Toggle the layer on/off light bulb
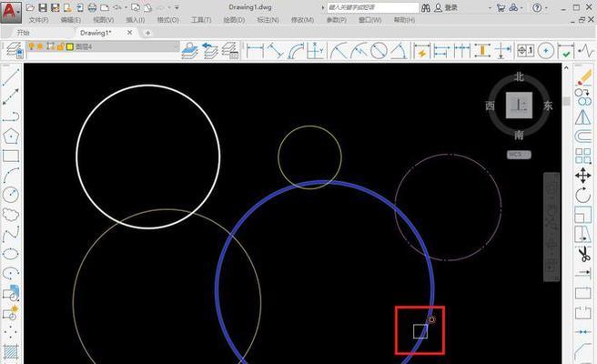 coord(32,46)
